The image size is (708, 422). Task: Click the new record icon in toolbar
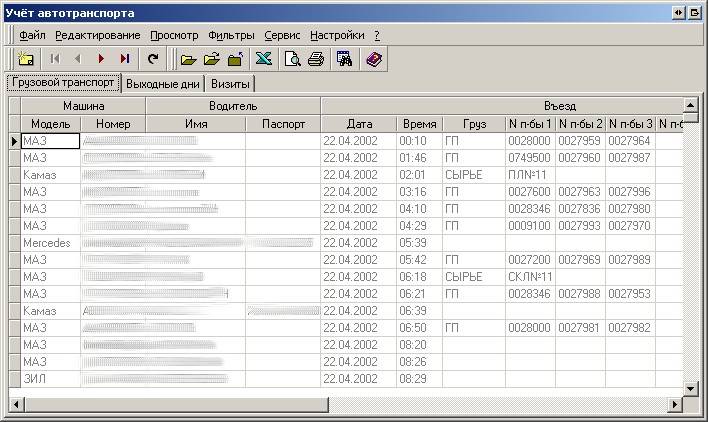[x=25, y=59]
